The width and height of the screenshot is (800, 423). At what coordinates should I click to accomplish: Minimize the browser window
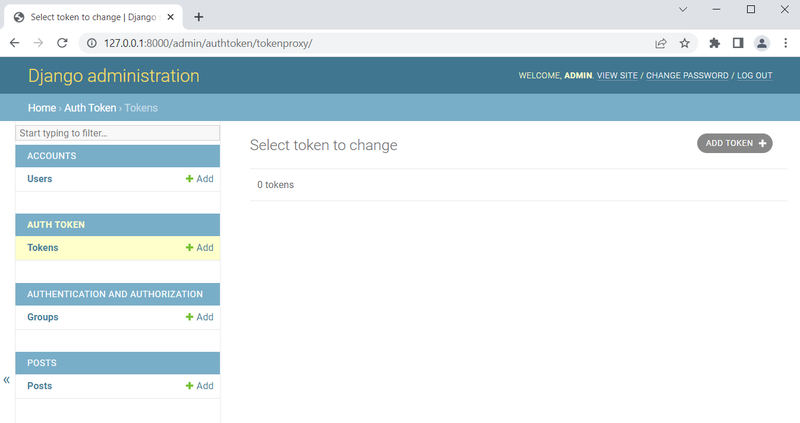717,9
